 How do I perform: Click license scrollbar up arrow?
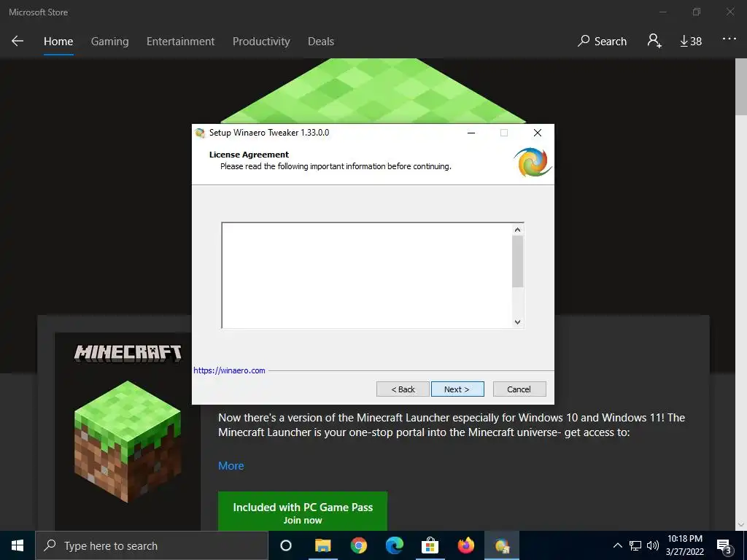click(x=518, y=230)
